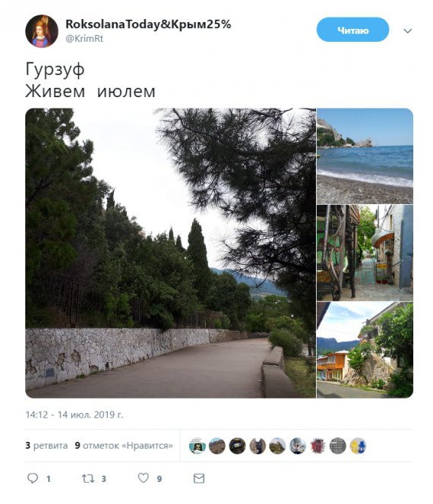
Task: Open the RoksolanaToday&Крым25% display name
Action: [148, 24]
